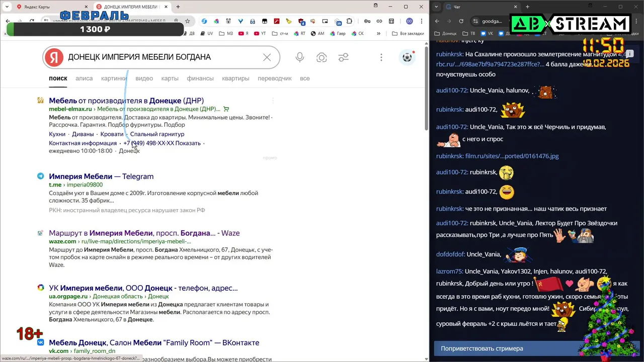Viewport: 644px width, 362px height.
Task: Click the shield extension with badge 4
Action: pyautogui.click(x=301, y=22)
